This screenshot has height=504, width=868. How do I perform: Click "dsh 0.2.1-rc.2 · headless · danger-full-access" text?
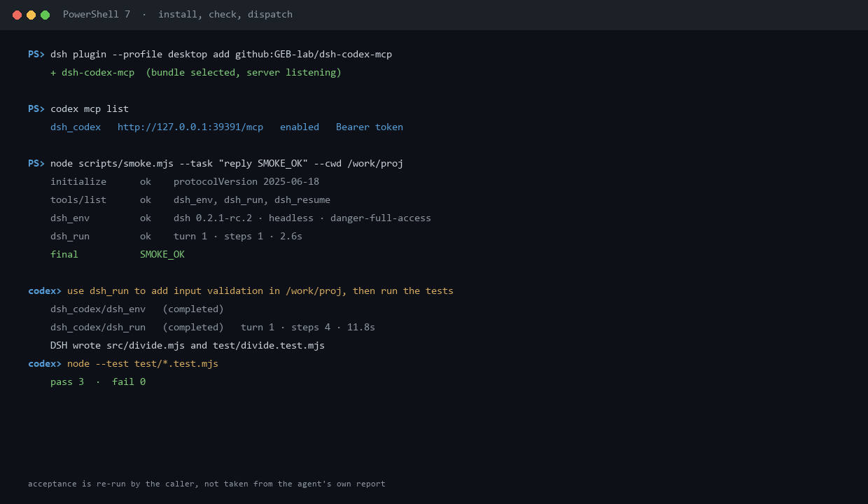coord(302,218)
